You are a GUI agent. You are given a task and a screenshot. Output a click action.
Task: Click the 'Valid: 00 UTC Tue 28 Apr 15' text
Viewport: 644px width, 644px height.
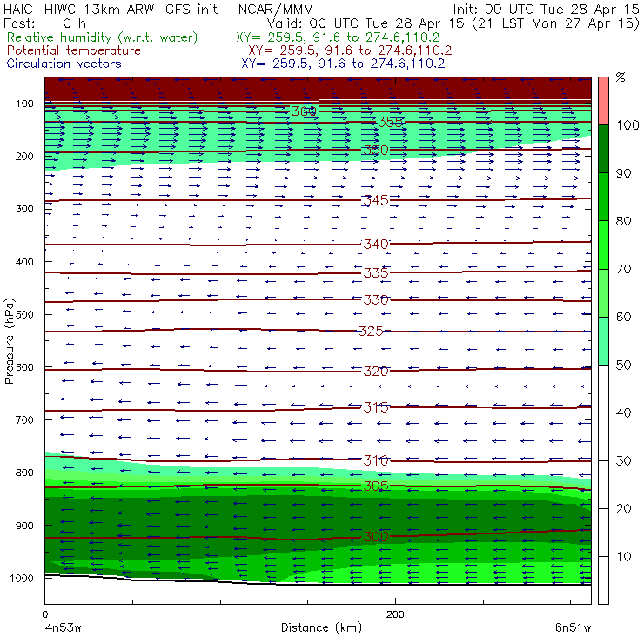click(366, 23)
